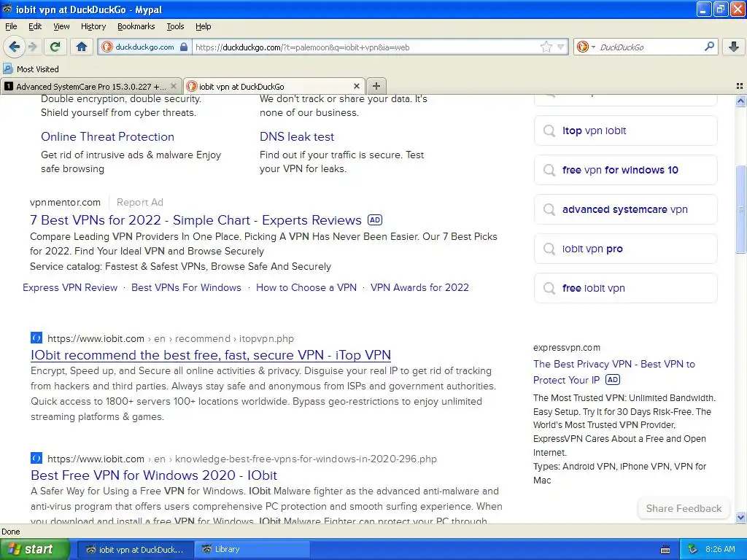The image size is (747, 560).
Task: Open the File menu
Action: point(11,26)
